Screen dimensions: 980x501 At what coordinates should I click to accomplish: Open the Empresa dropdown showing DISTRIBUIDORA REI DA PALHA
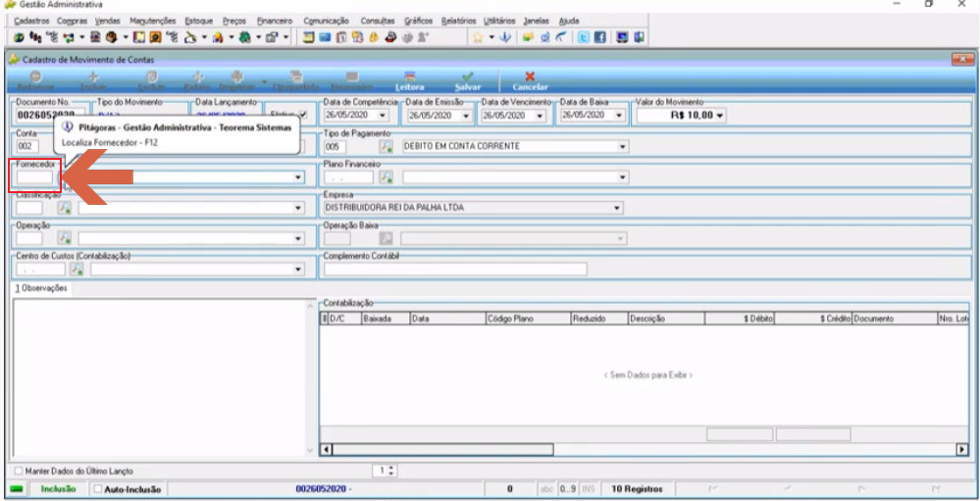coord(617,208)
